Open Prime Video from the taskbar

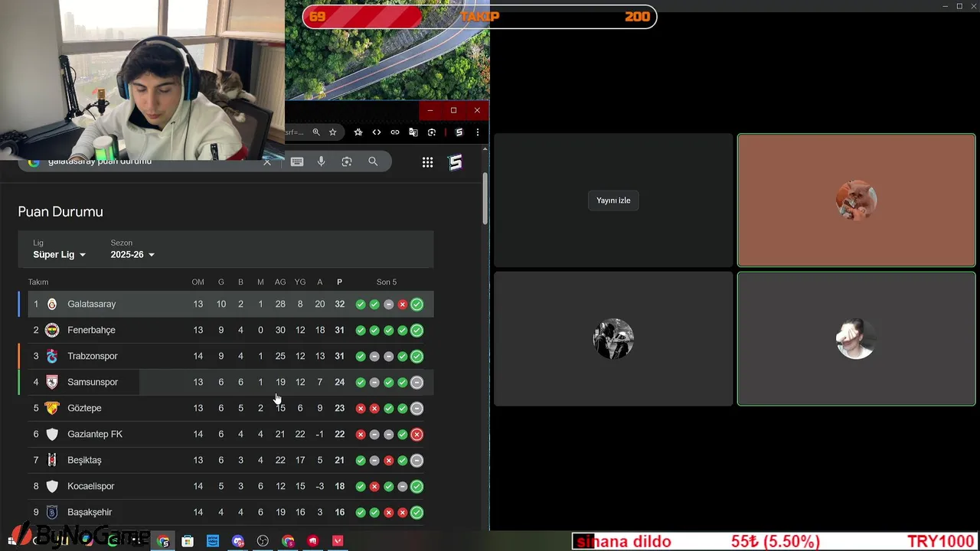coord(213,541)
